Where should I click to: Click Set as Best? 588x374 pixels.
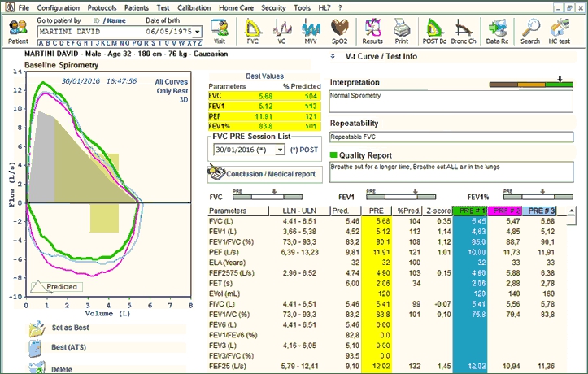click(70, 328)
